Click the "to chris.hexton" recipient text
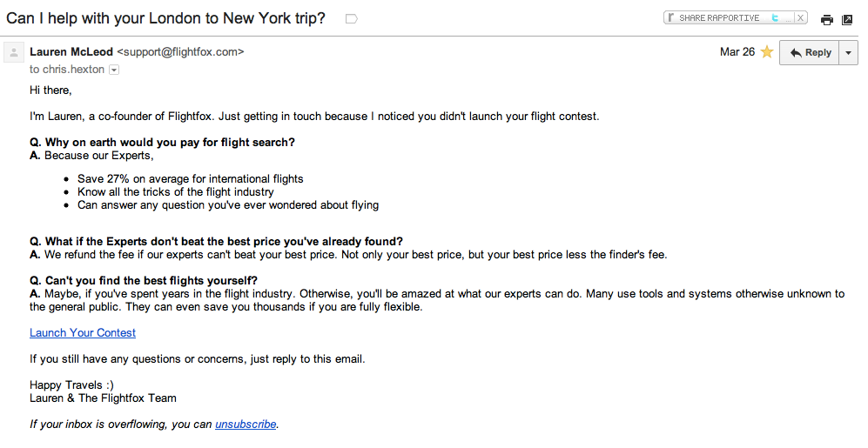Viewport: 868px width, 448px height. [x=66, y=70]
